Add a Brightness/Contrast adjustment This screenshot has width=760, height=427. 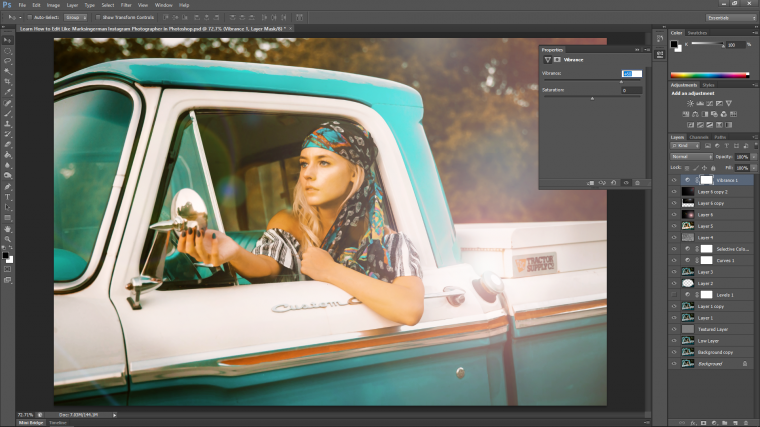690,103
